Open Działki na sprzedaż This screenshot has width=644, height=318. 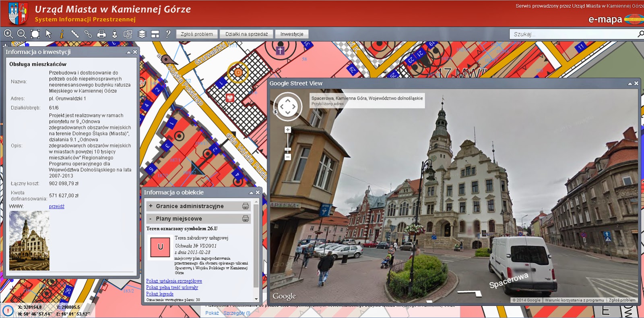[x=247, y=34]
